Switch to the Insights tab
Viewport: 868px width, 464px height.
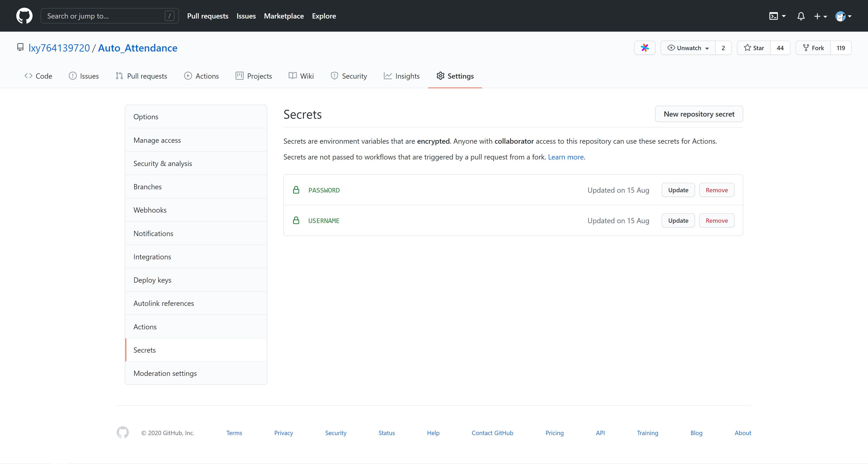click(402, 76)
